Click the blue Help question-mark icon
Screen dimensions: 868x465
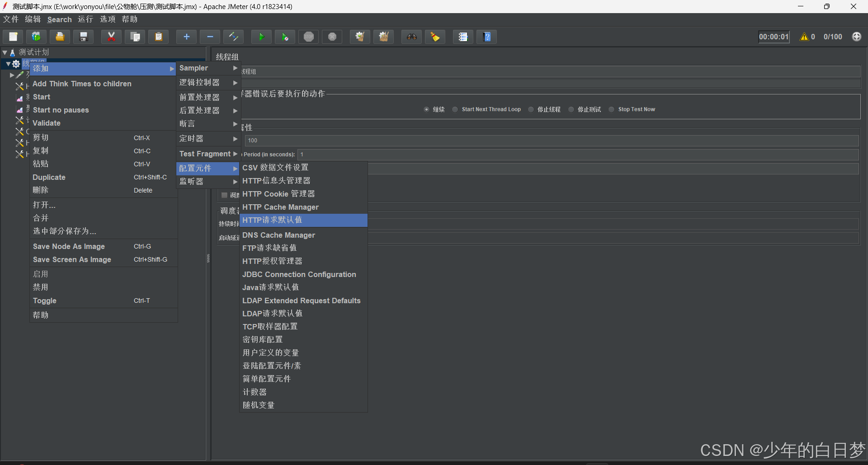487,37
